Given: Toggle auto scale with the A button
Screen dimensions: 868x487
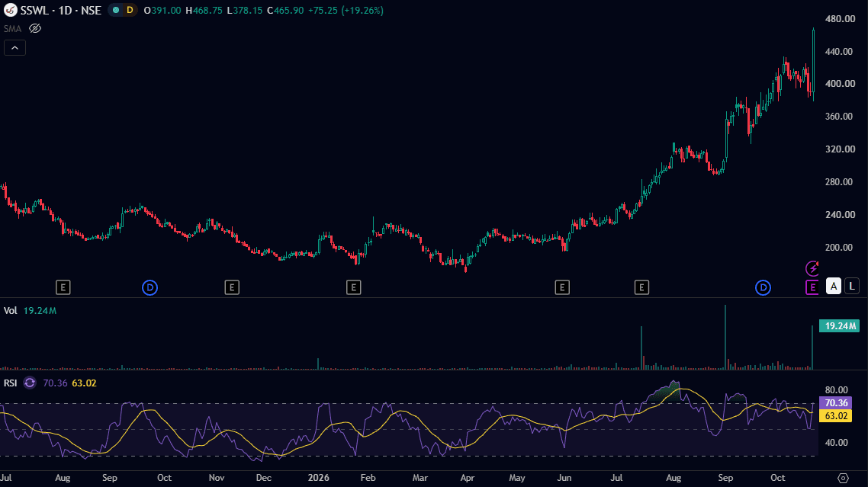Looking at the screenshot, I should tap(834, 286).
